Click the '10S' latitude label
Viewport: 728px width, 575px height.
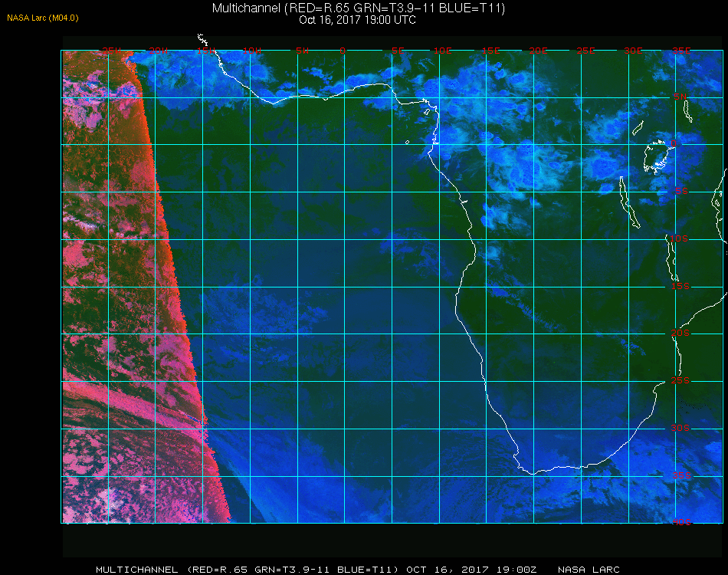pyautogui.click(x=679, y=238)
